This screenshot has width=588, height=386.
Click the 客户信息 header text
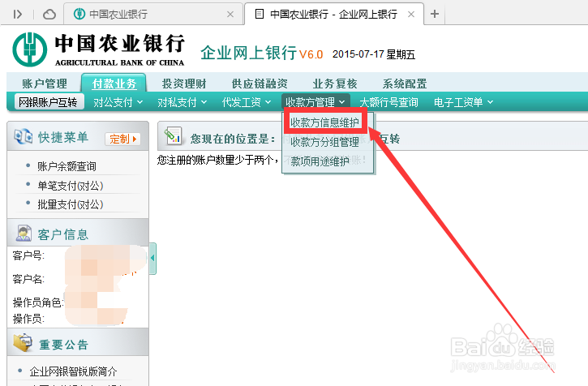(63, 235)
